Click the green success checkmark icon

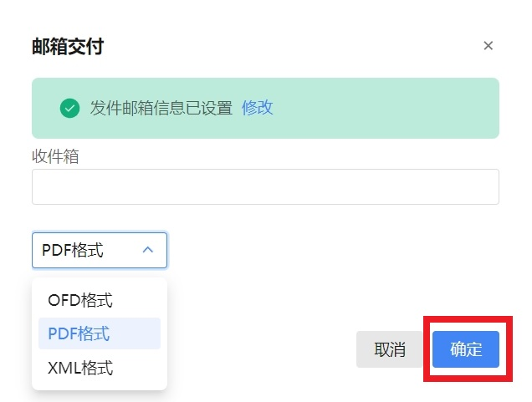click(x=70, y=108)
